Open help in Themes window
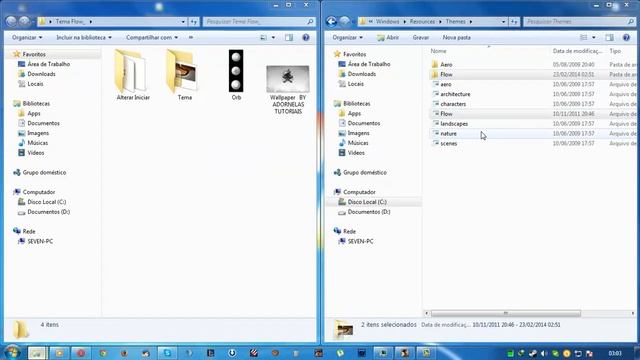 [x=626, y=38]
